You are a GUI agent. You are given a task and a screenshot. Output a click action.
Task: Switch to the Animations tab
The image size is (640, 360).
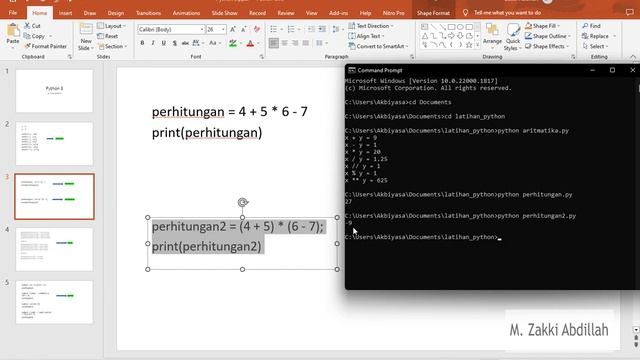point(186,13)
